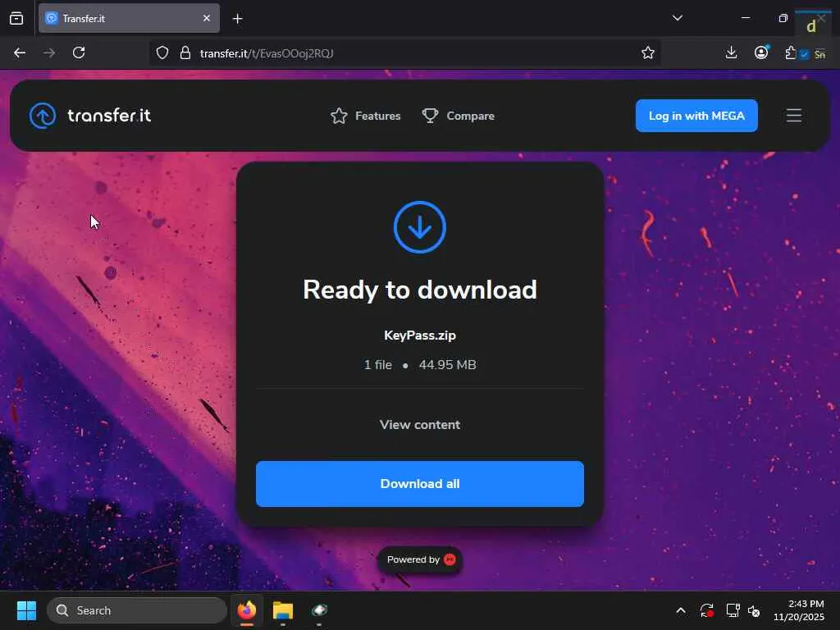Open the extensions puzzle icon
Image resolution: width=840 pixels, height=630 pixels.
791,52
